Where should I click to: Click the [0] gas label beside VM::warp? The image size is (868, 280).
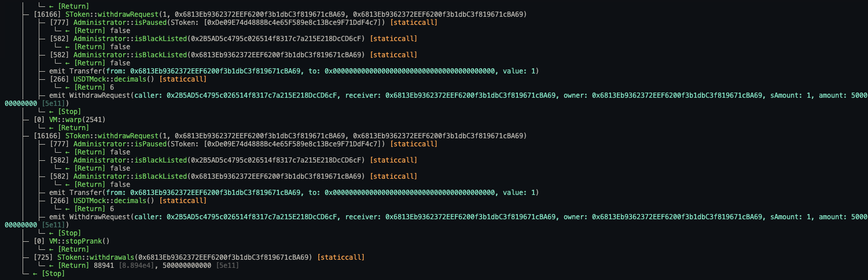coord(40,119)
